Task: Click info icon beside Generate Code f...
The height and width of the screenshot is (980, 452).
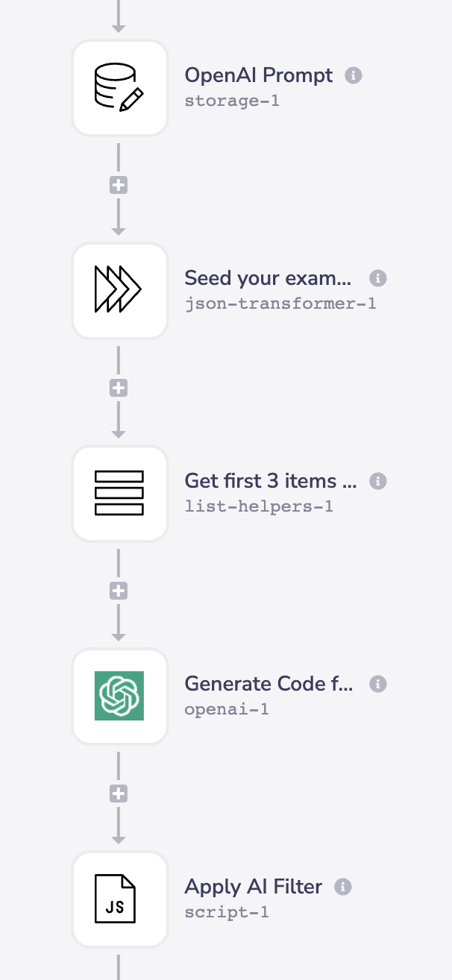Action: [378, 684]
